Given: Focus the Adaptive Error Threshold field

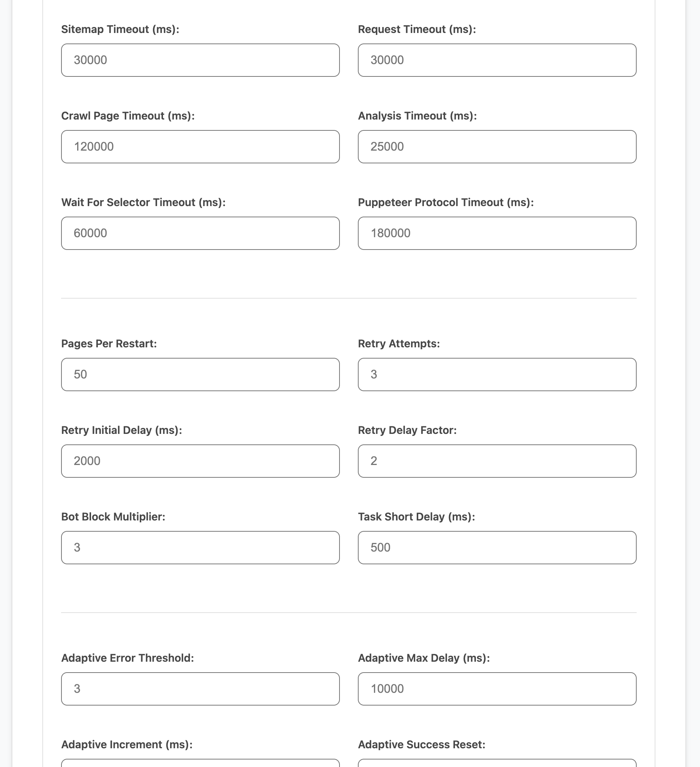Looking at the screenshot, I should (x=200, y=689).
